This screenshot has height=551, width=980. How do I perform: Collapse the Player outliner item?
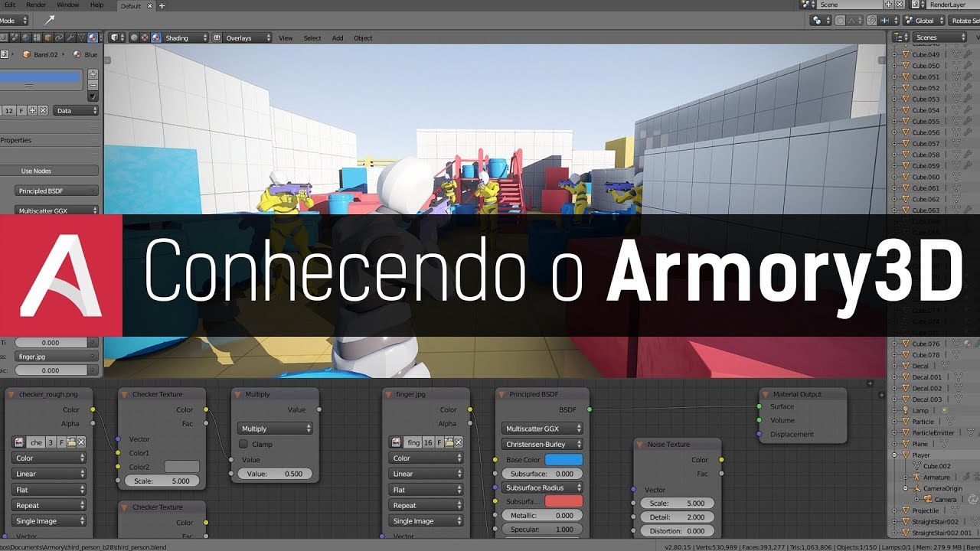(896, 455)
